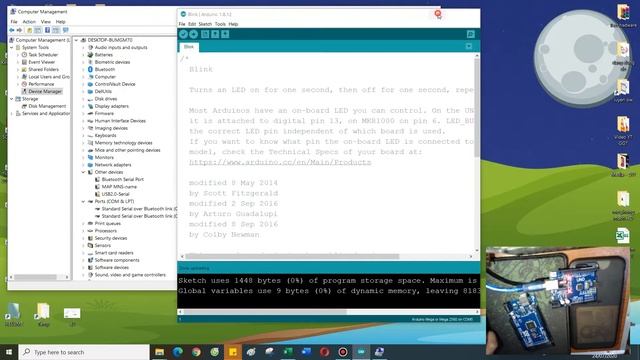The image size is (640, 360).
Task: Select Disk Management under Storage
Action: (x=47, y=106)
